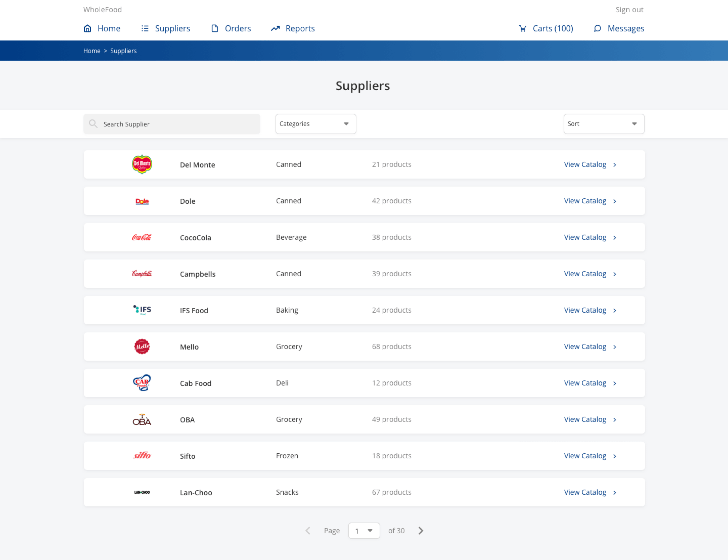This screenshot has height=560, width=728.
Task: Open Carts (100) menu item
Action: 552,28
